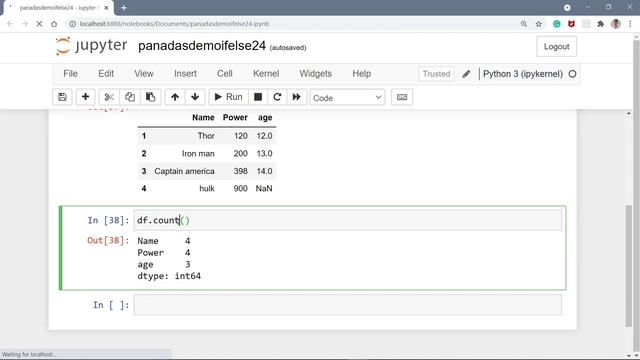Open the command palette keyboard icon
640x360 pixels.
click(402, 97)
